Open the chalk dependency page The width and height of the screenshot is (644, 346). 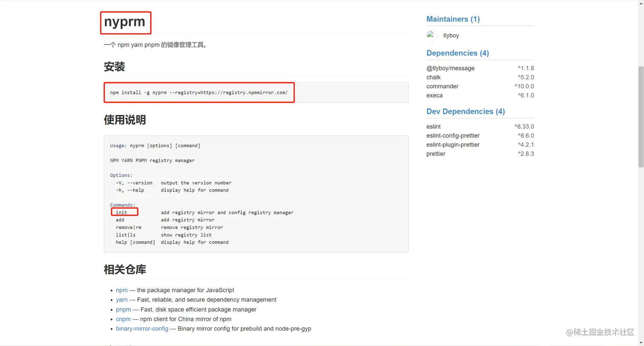click(434, 77)
